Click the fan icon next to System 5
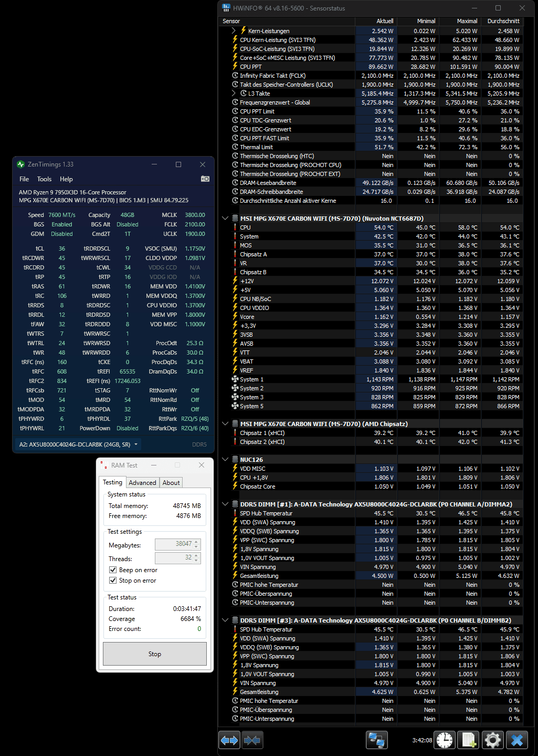The image size is (538, 756). (x=235, y=406)
